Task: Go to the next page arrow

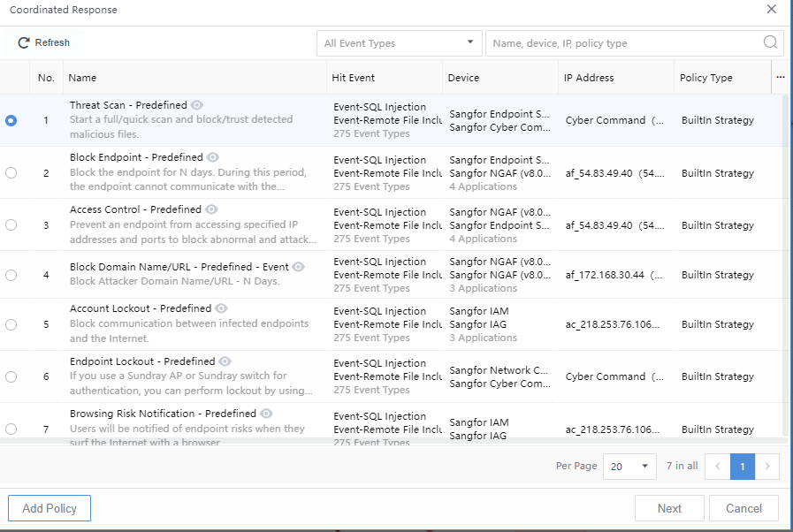Action: [x=767, y=466]
